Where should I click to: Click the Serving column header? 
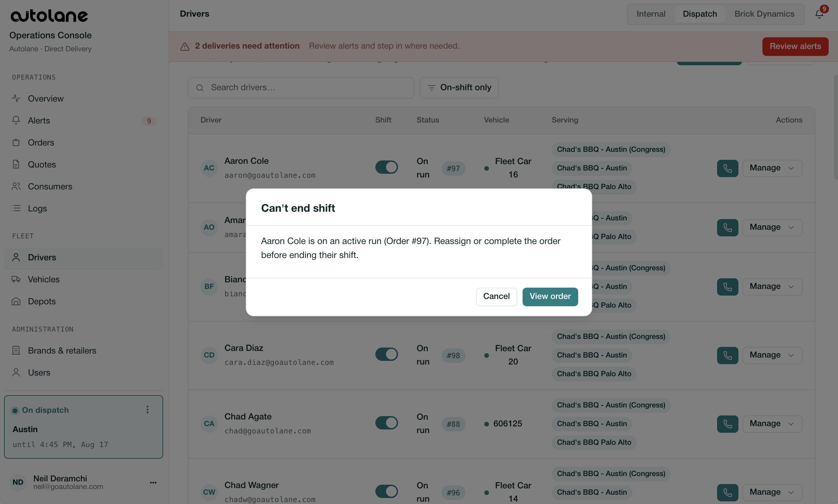pos(565,120)
